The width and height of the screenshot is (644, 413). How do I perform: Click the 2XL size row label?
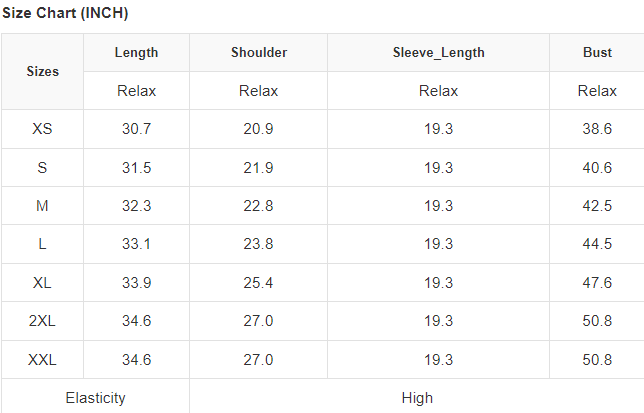point(42,321)
